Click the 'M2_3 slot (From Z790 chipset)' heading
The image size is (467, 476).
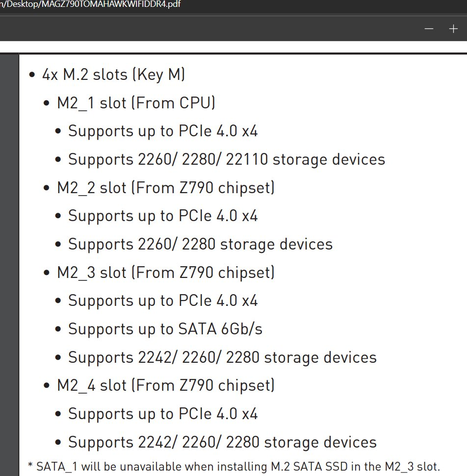pos(166,272)
